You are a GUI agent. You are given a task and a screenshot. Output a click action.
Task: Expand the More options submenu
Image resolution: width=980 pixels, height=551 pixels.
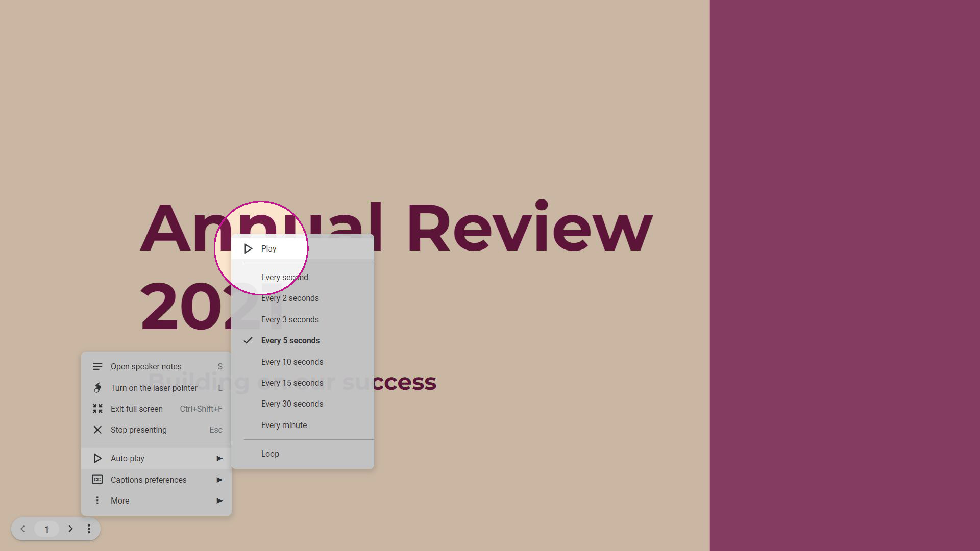(156, 500)
